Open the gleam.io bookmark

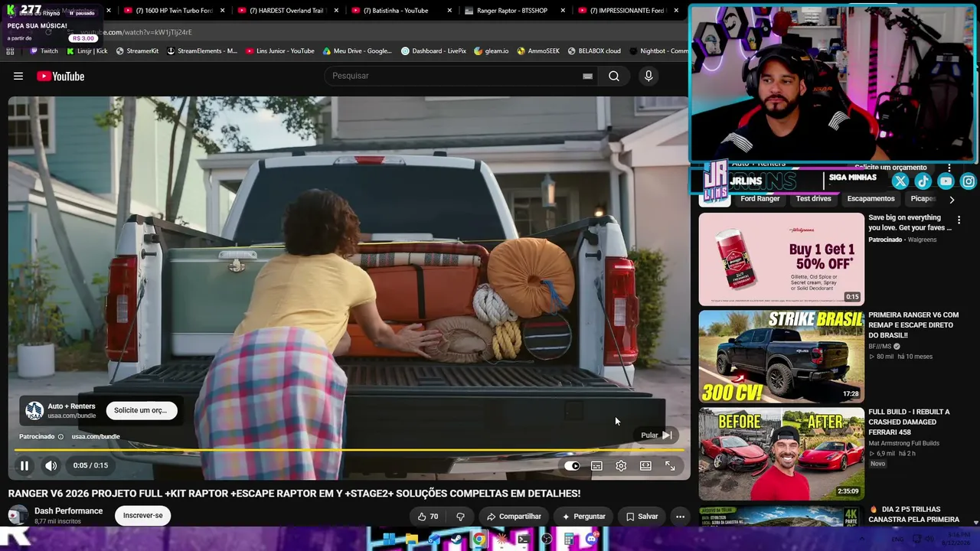click(x=492, y=51)
